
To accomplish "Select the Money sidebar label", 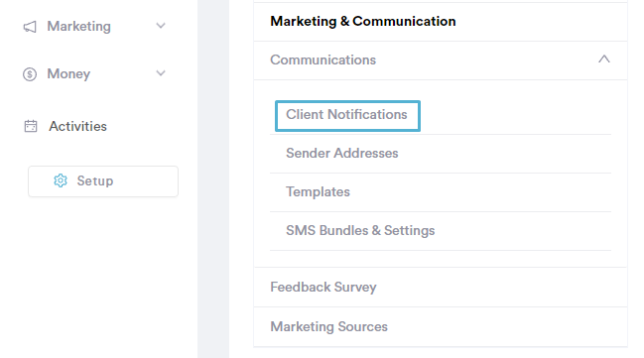I will [68, 74].
